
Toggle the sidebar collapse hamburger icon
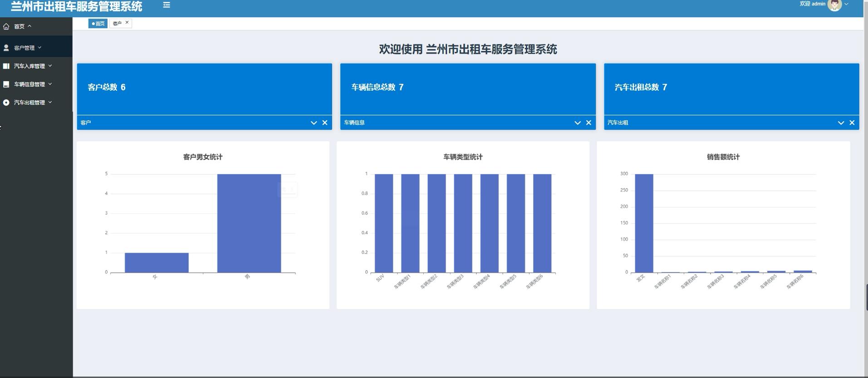tap(167, 5)
